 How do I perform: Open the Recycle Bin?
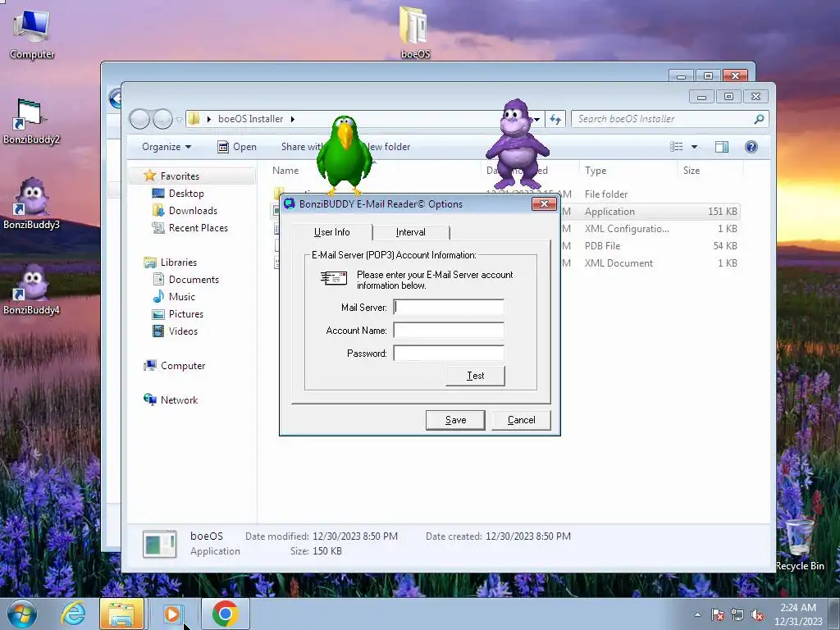pyautogui.click(x=799, y=544)
